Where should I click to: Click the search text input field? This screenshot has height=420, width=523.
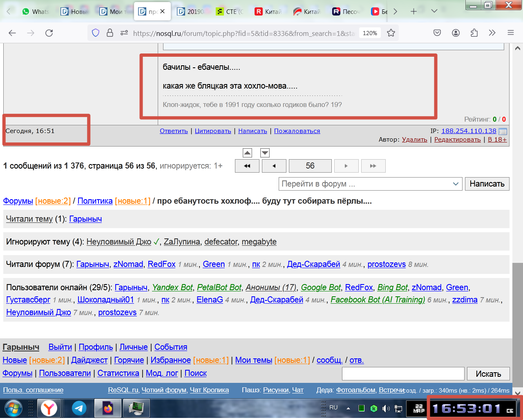[403, 373]
